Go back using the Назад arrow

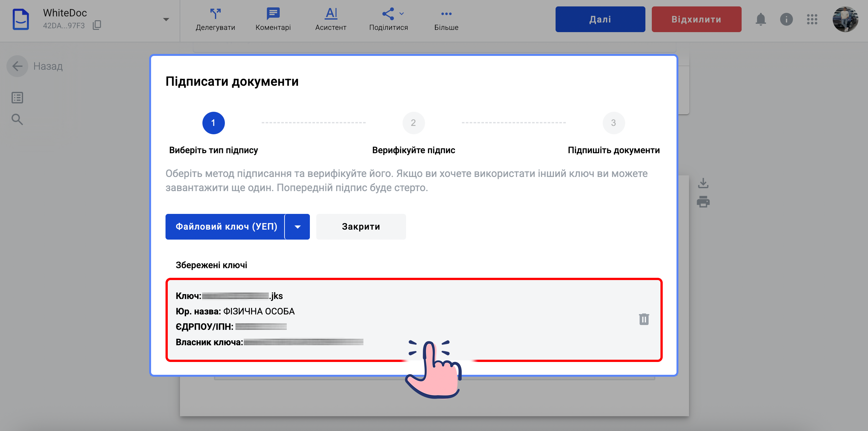coord(18,66)
